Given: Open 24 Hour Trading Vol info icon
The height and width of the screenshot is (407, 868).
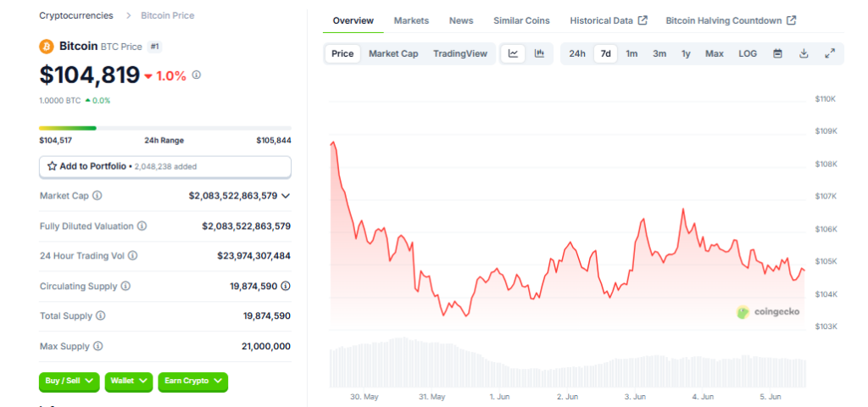Looking at the screenshot, I should point(132,256).
